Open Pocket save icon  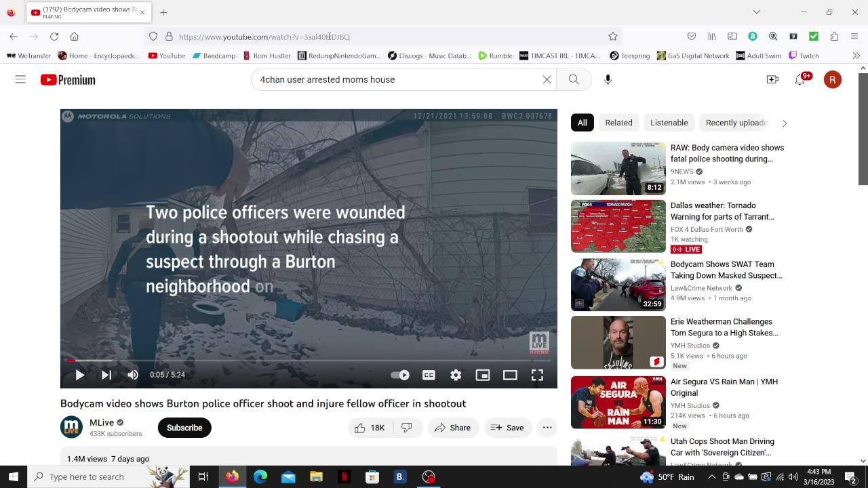coord(692,37)
